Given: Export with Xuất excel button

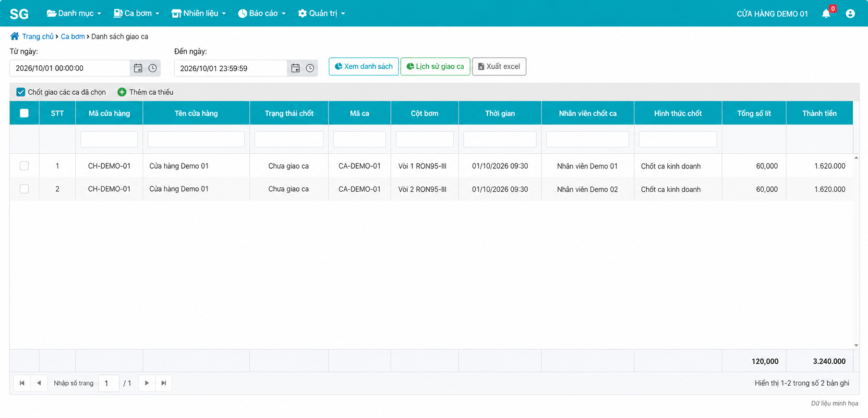Looking at the screenshot, I should pos(499,66).
